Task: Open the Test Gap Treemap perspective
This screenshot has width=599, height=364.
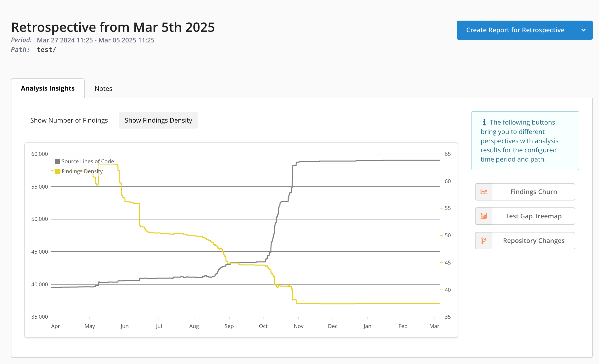Action: click(x=525, y=216)
